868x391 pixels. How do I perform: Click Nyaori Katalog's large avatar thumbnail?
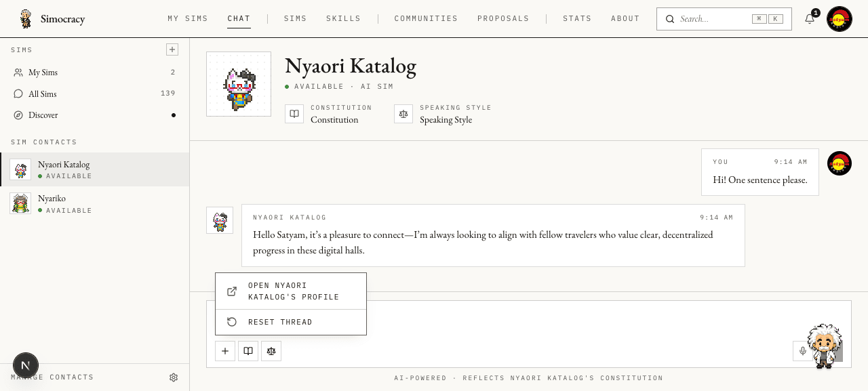239,84
